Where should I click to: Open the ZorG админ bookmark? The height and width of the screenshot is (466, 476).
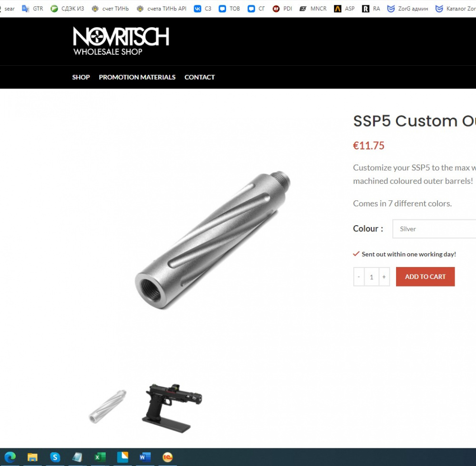pyautogui.click(x=408, y=9)
